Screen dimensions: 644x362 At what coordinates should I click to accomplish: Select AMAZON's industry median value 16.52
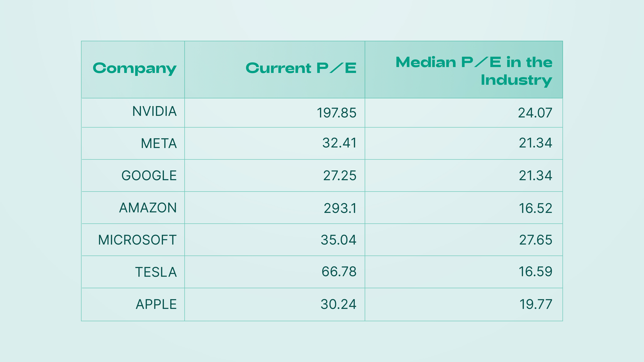click(x=535, y=208)
